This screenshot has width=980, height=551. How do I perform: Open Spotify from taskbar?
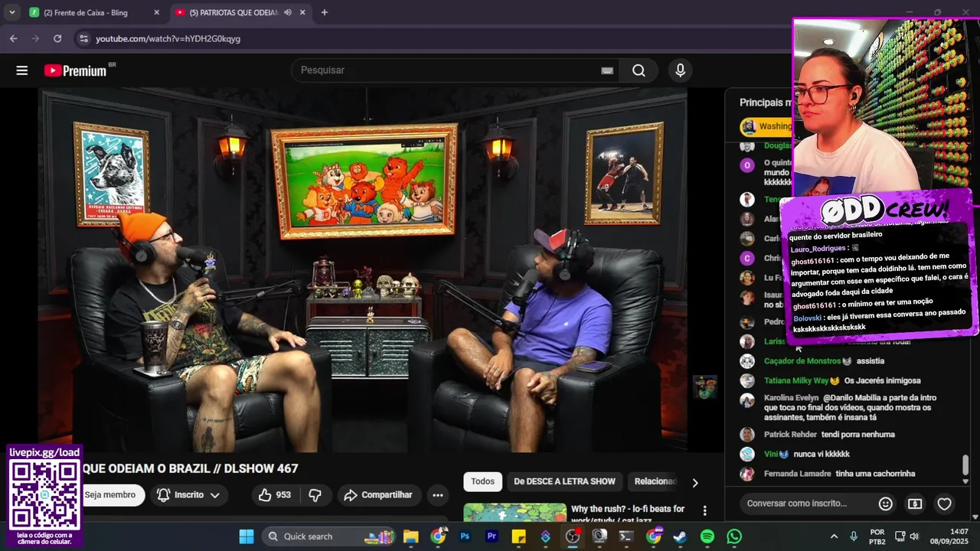click(707, 536)
